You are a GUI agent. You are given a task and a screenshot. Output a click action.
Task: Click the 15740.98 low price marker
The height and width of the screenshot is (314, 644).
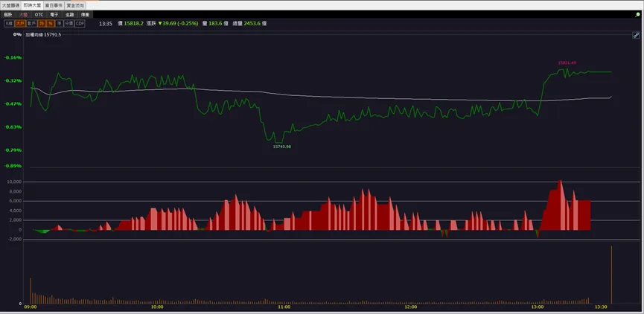pos(281,147)
